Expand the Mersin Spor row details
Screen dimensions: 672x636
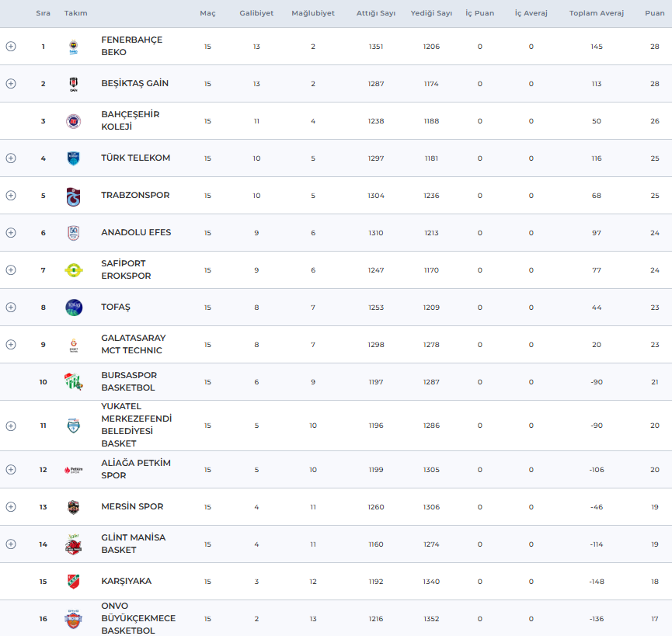[11, 507]
